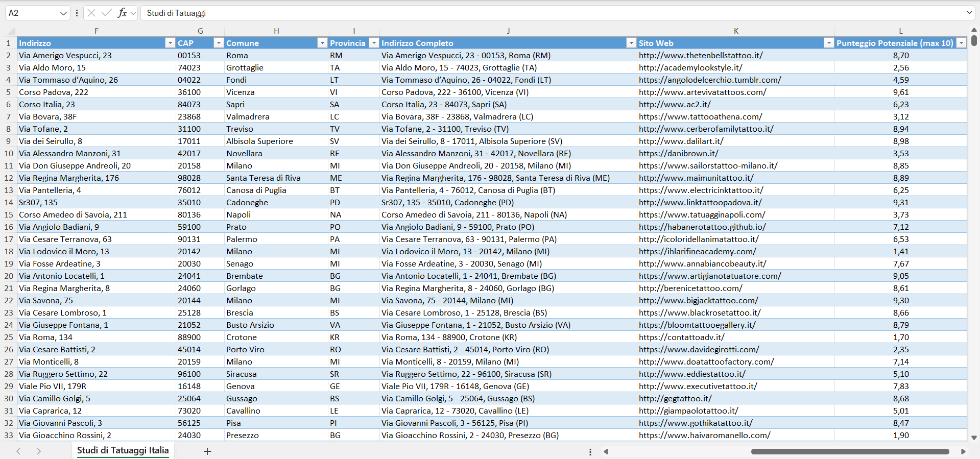Click the formula bar options dots
Image resolution: width=980 pixels, height=459 pixels.
click(x=77, y=13)
